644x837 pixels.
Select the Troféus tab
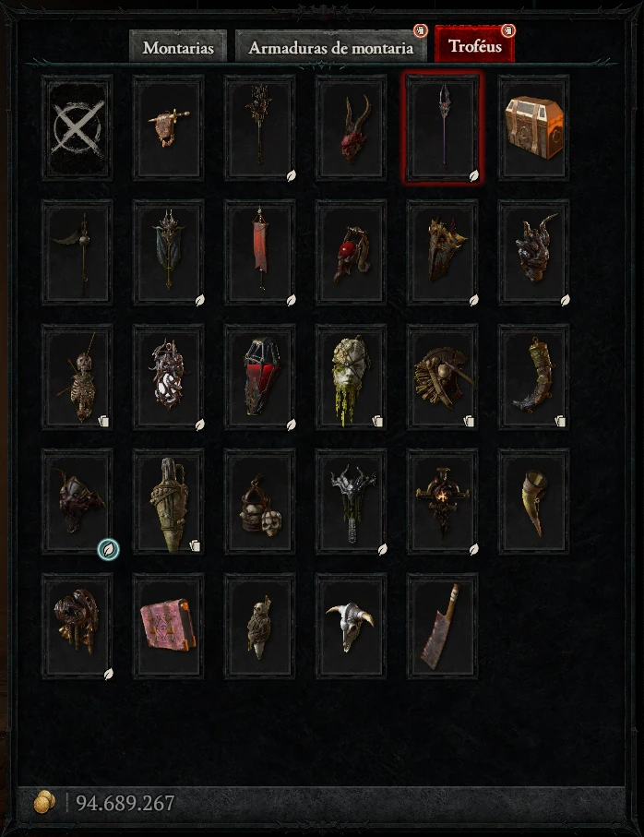(x=475, y=45)
